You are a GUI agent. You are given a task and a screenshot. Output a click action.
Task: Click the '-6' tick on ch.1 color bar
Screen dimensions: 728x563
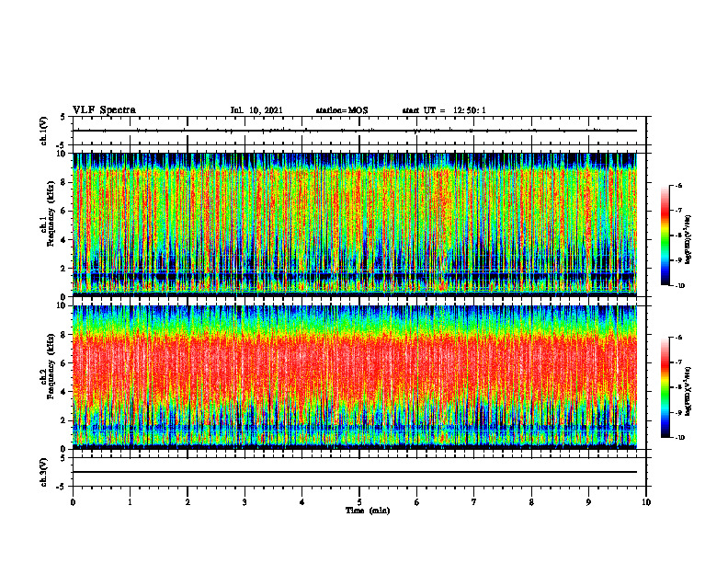click(678, 185)
